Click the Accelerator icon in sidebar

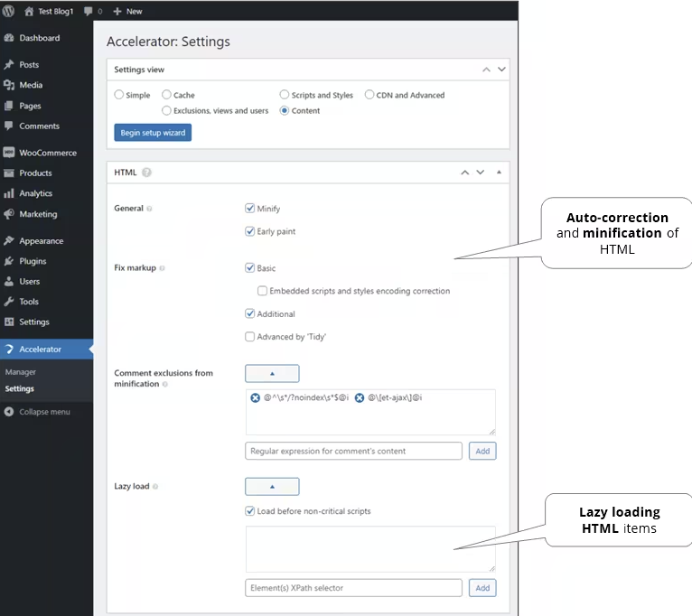pyautogui.click(x=9, y=349)
